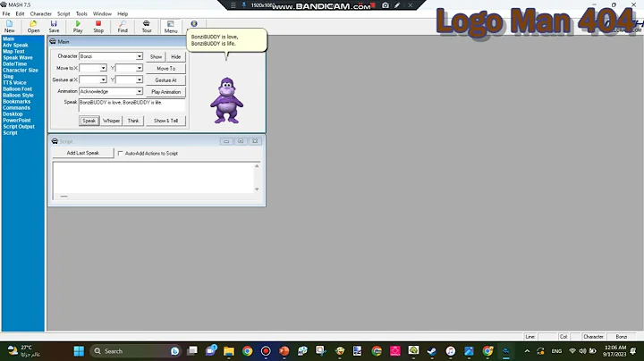Click the Play Animation button

[166, 92]
